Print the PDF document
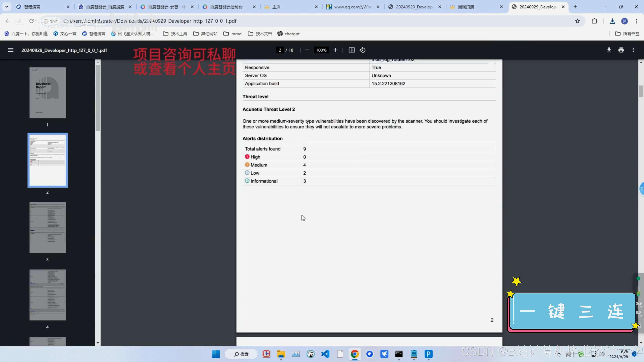 [x=621, y=50]
